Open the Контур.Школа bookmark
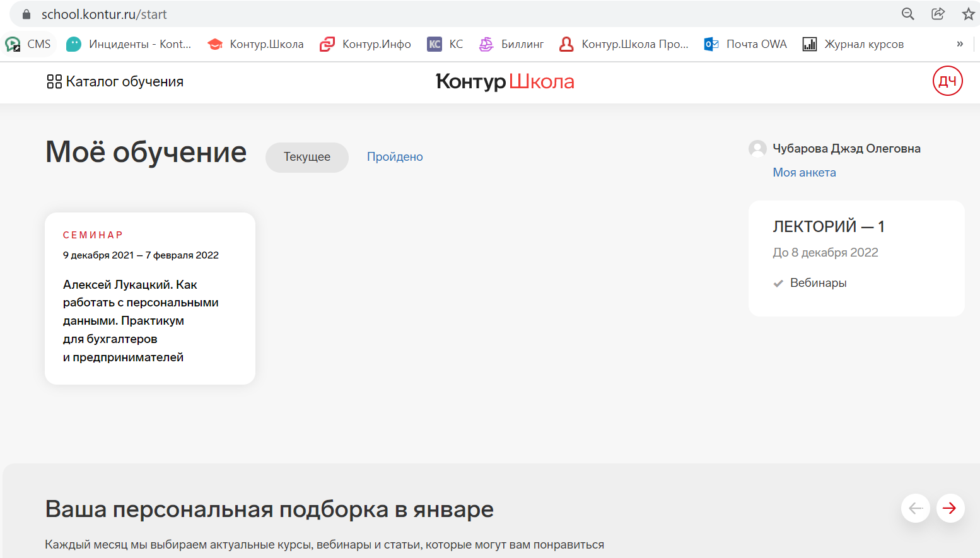Image resolution: width=980 pixels, height=558 pixels. pos(255,44)
